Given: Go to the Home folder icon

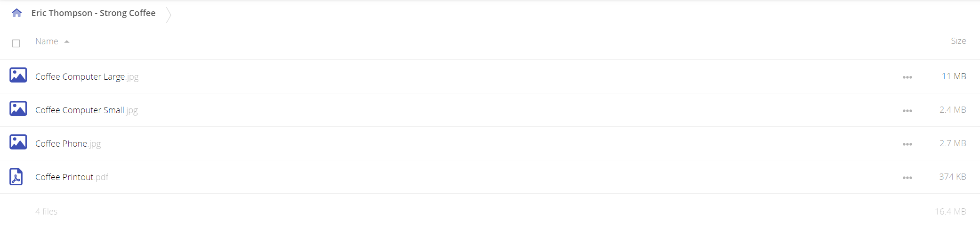Looking at the screenshot, I should [16, 13].
